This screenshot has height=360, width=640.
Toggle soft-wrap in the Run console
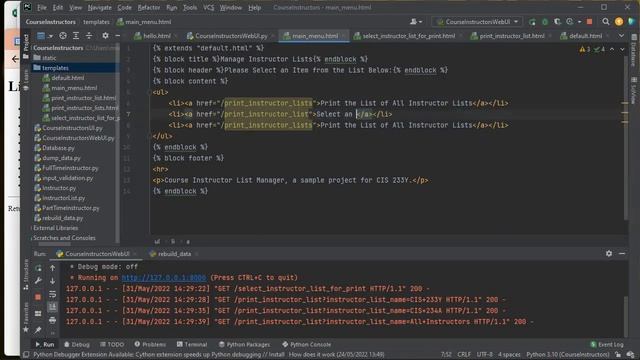tap(53, 294)
